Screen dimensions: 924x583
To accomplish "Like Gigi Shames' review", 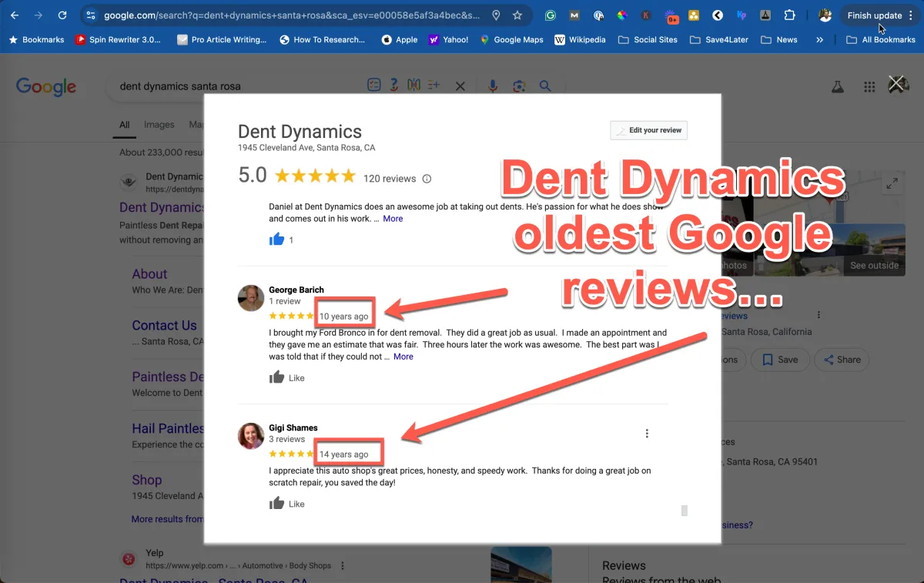I will tap(286, 504).
